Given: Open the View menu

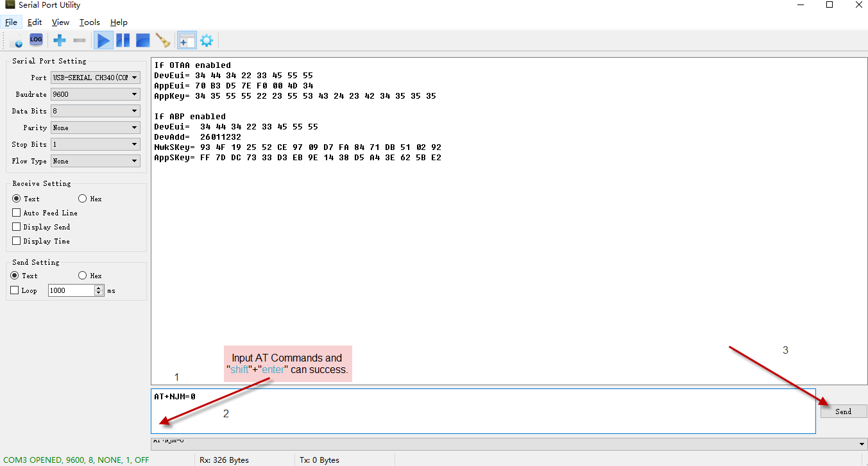Looking at the screenshot, I should click(60, 22).
